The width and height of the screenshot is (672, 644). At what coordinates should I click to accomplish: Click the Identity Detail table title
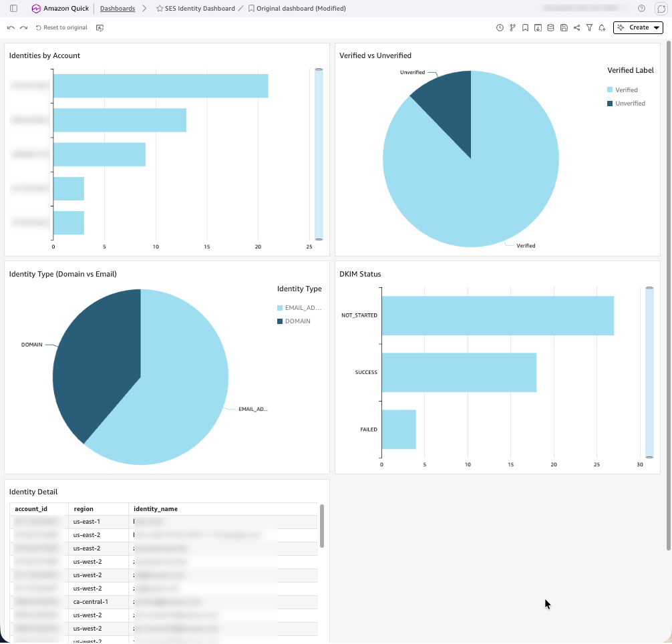click(33, 492)
